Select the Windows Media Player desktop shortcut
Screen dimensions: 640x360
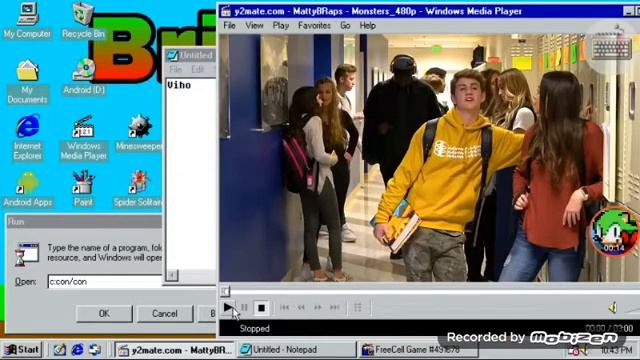[84, 138]
